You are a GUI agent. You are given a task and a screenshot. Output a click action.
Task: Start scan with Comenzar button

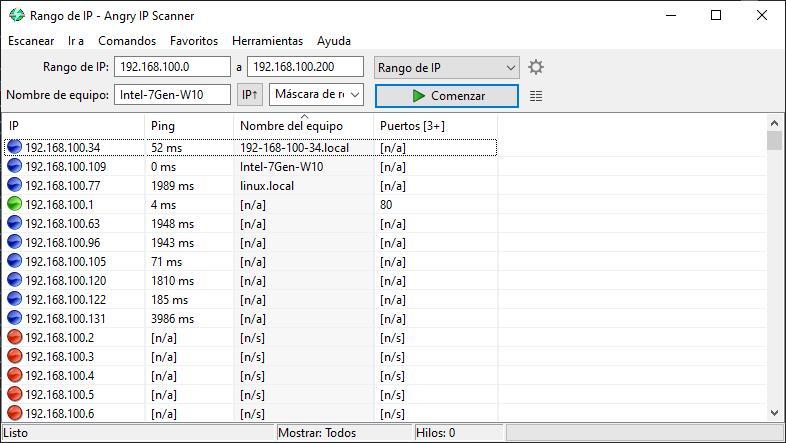[x=447, y=96]
